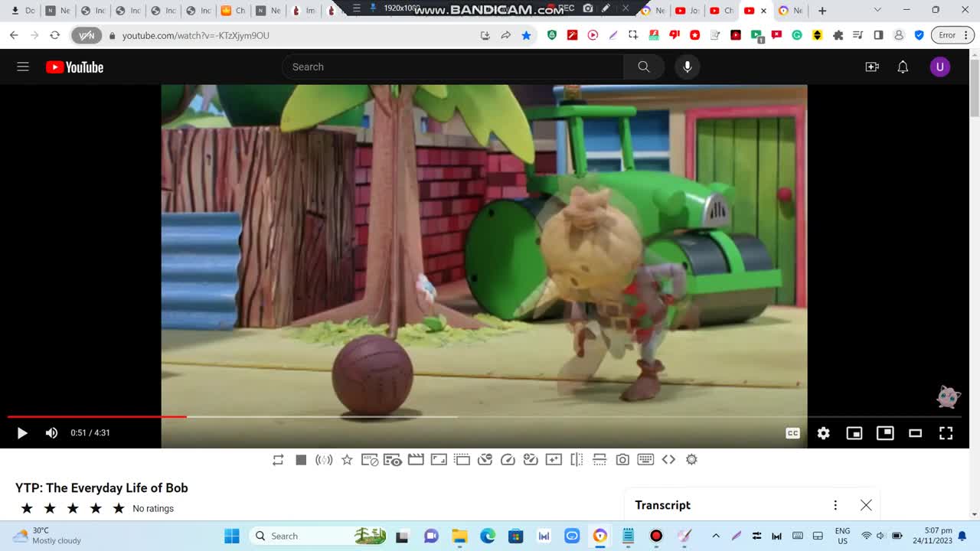Toggle picture-in-picture mode

click(x=885, y=433)
